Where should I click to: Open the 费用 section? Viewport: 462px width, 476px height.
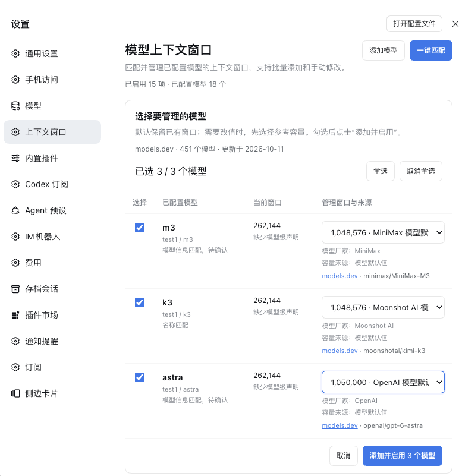tap(52, 263)
